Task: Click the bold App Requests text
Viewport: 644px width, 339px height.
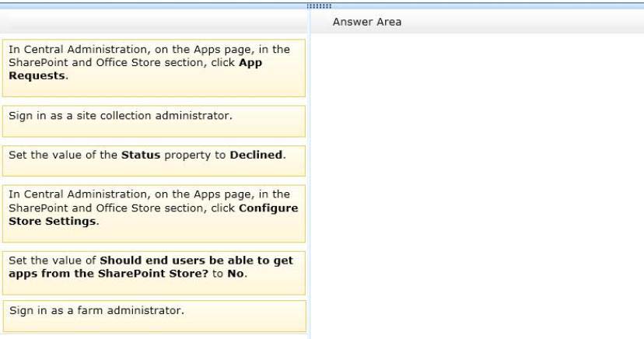Action: 135,69
